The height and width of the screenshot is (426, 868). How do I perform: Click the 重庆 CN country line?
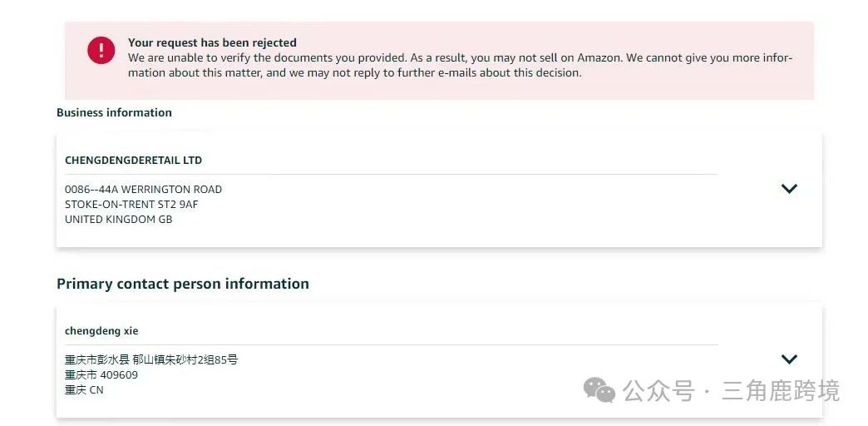pyautogui.click(x=84, y=390)
